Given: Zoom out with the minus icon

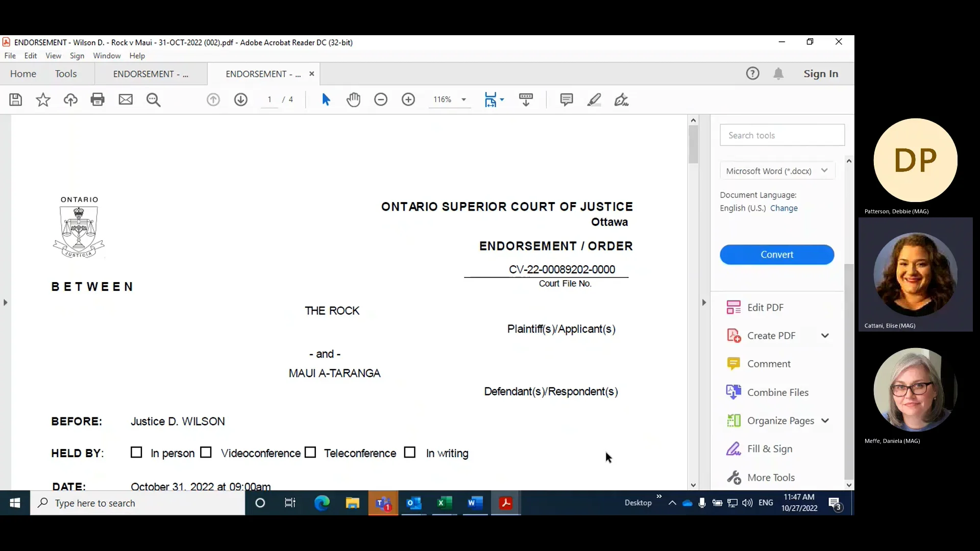Looking at the screenshot, I should [381, 99].
